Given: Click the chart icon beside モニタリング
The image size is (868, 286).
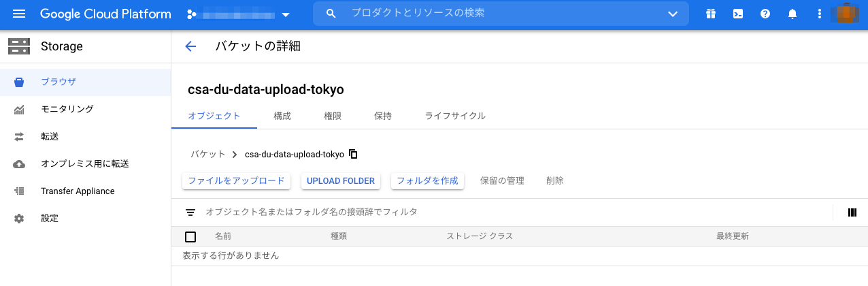Looking at the screenshot, I should click(19, 109).
